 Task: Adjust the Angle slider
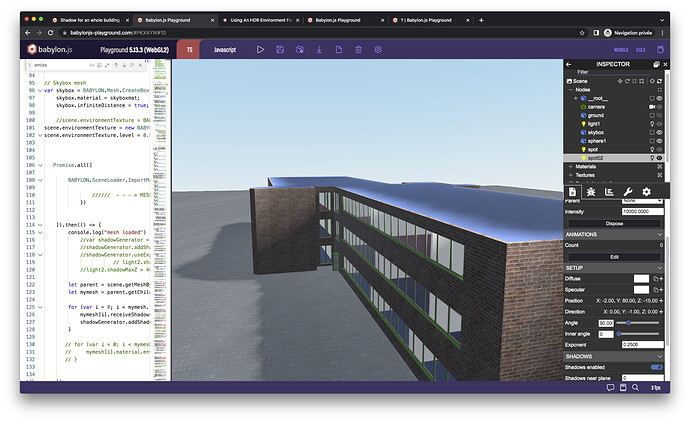[x=638, y=323]
